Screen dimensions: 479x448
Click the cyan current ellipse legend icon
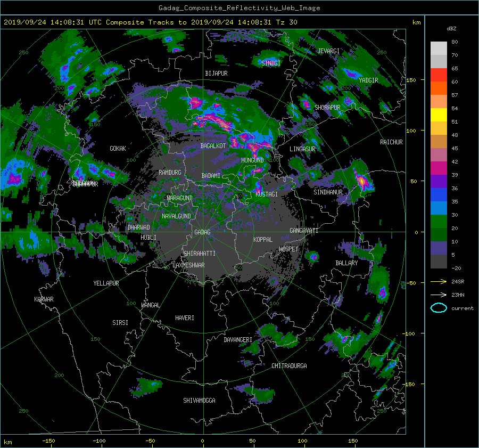[x=439, y=308]
